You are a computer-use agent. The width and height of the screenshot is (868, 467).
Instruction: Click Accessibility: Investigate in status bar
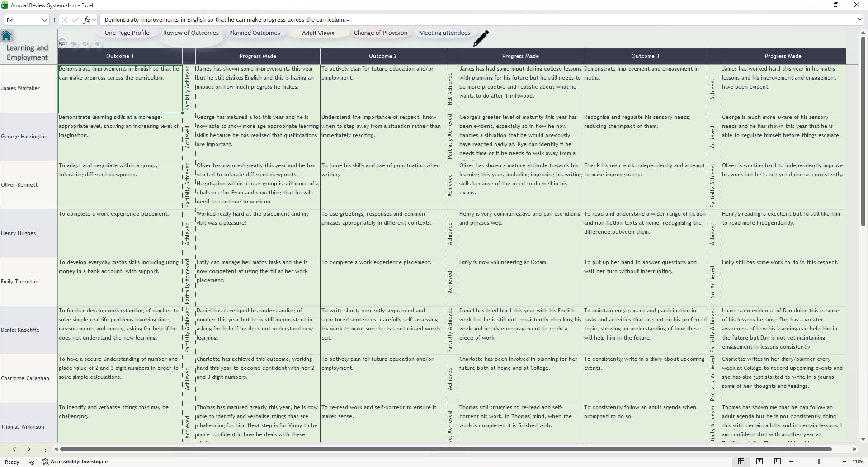(x=75, y=462)
